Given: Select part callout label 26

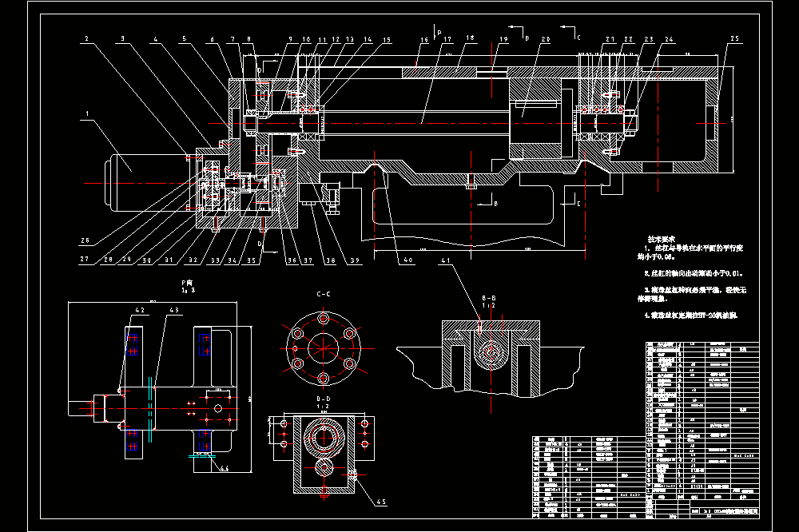Looking at the screenshot, I should click(x=85, y=240).
